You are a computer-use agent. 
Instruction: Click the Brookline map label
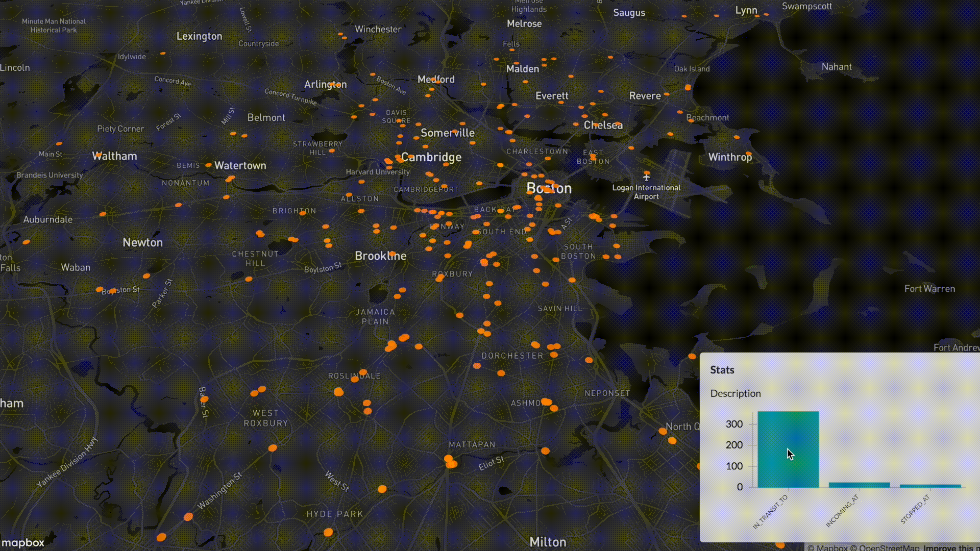380,256
